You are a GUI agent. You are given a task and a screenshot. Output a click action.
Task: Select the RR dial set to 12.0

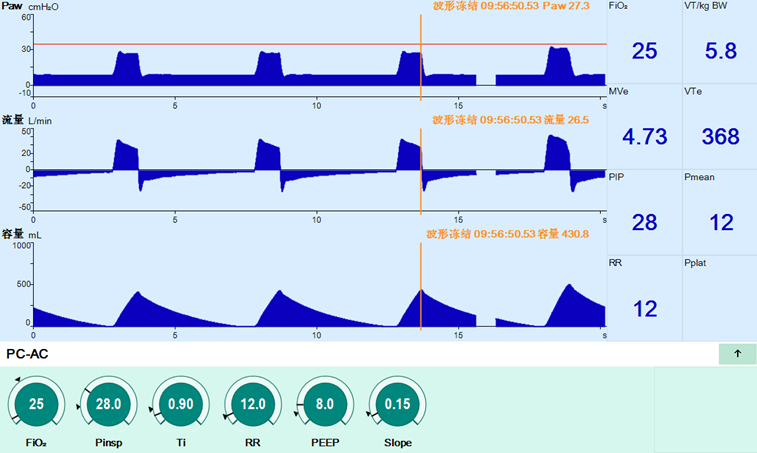coord(252,404)
